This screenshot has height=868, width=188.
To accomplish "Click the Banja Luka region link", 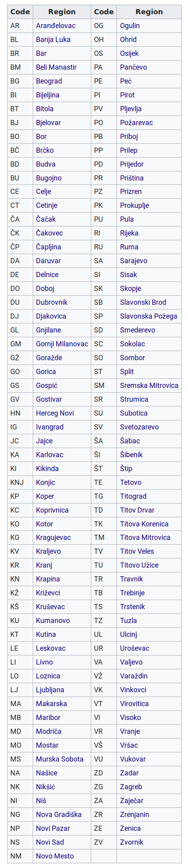I will 53,40.
